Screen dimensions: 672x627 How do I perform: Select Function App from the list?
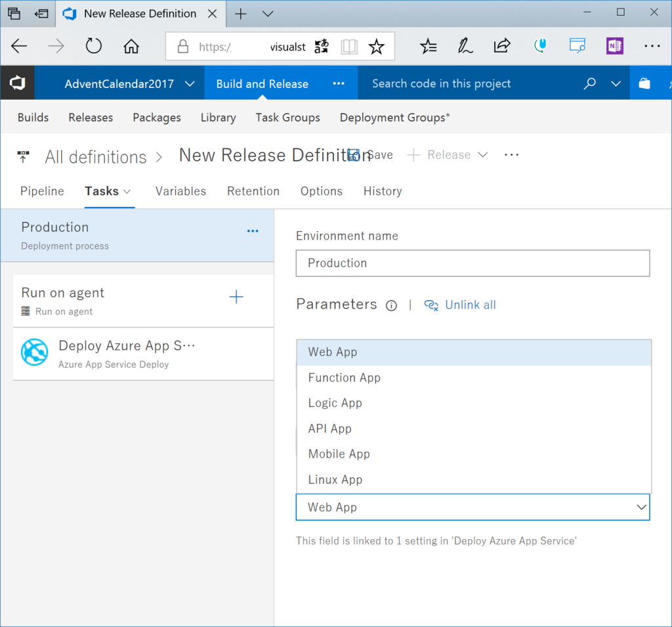(474, 378)
